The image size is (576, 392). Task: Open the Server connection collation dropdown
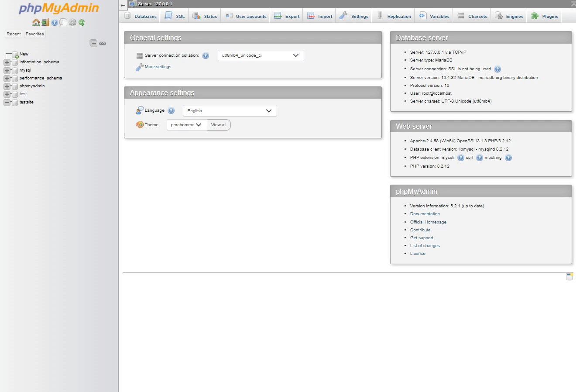[x=261, y=55]
